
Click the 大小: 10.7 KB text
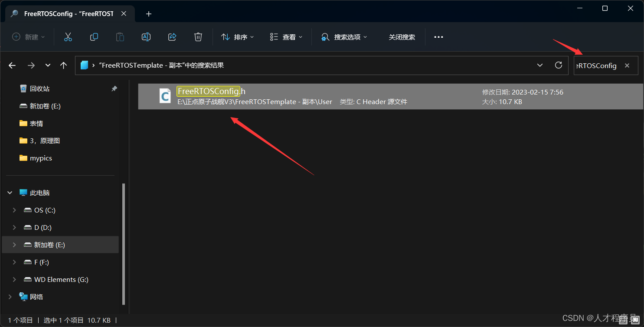502,102
